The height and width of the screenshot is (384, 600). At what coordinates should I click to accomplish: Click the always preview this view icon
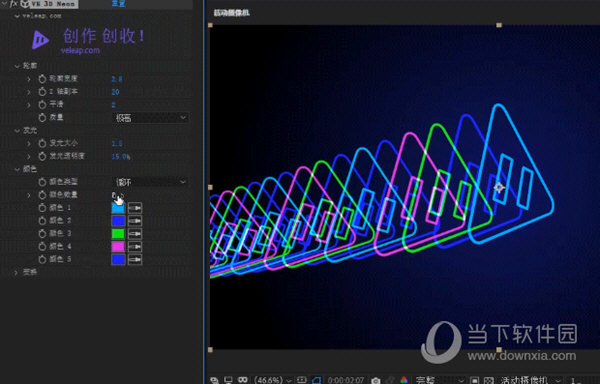214,380
